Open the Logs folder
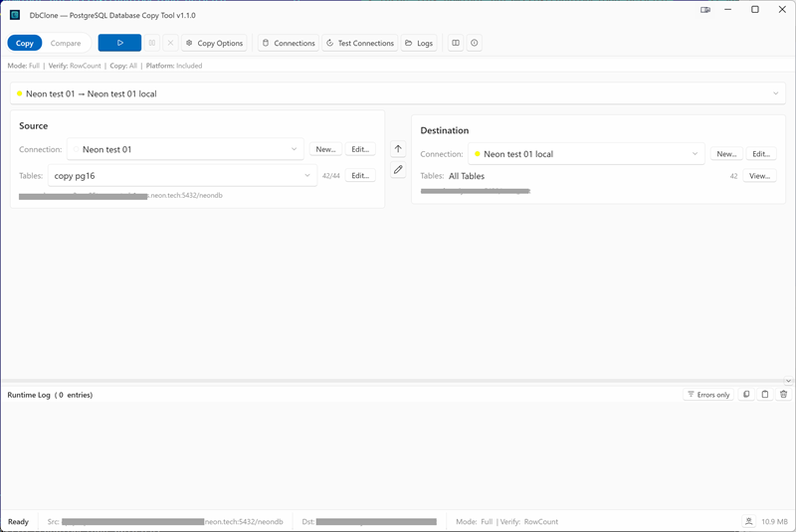The width and height of the screenshot is (796, 532). (x=419, y=43)
